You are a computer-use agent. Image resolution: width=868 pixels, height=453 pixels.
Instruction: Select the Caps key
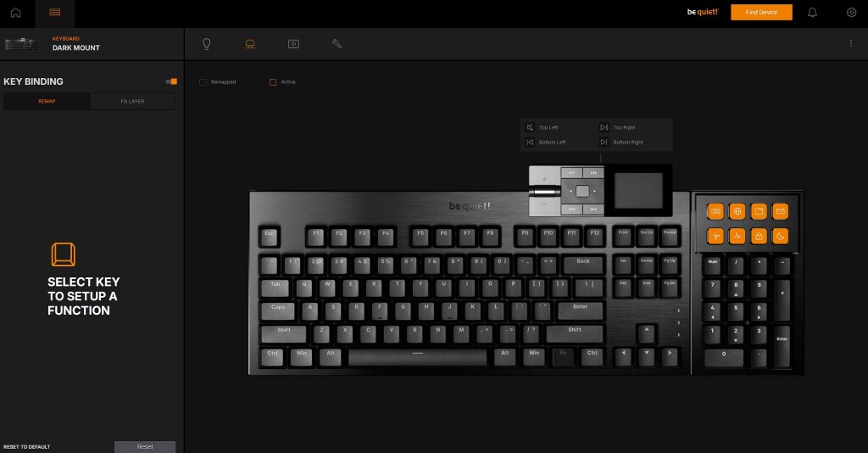point(278,310)
